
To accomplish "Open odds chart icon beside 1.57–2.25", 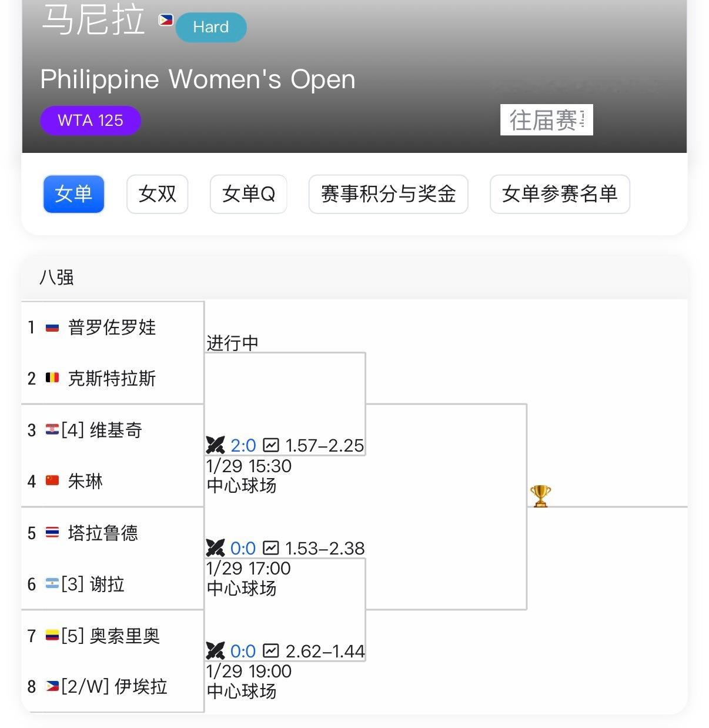I will coord(271,445).
